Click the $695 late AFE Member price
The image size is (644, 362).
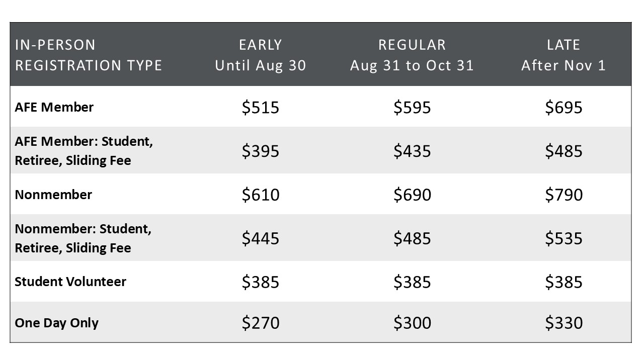pos(563,107)
